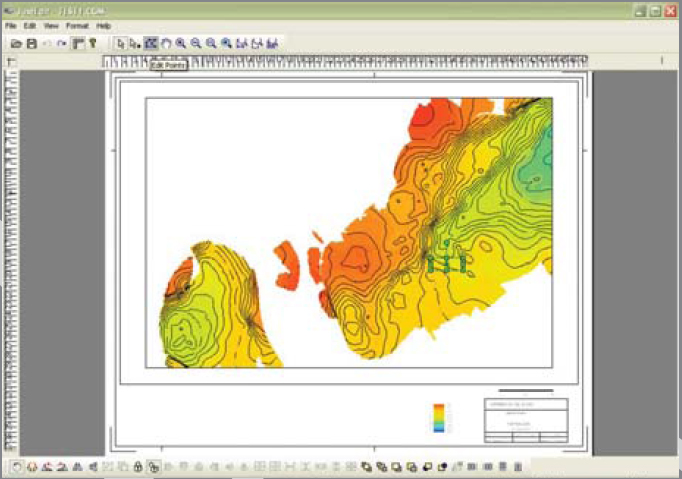
Task: Click the title block box at page bottom-right
Action: 527,420
